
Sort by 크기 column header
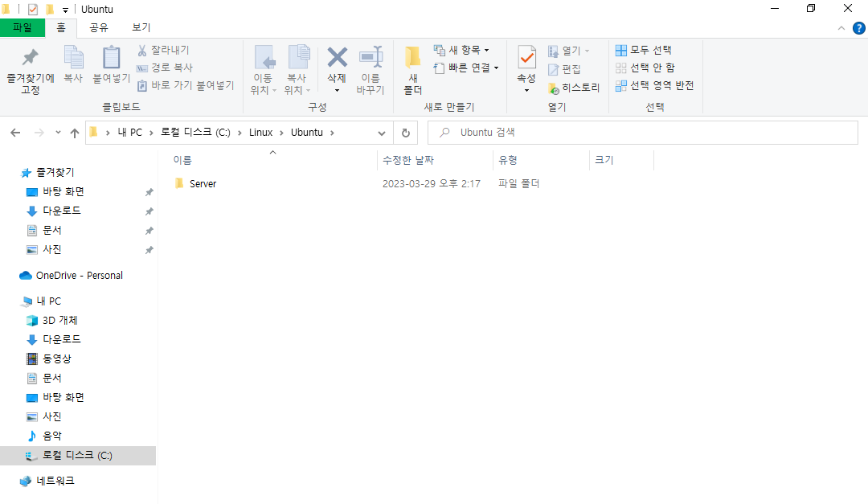click(604, 161)
